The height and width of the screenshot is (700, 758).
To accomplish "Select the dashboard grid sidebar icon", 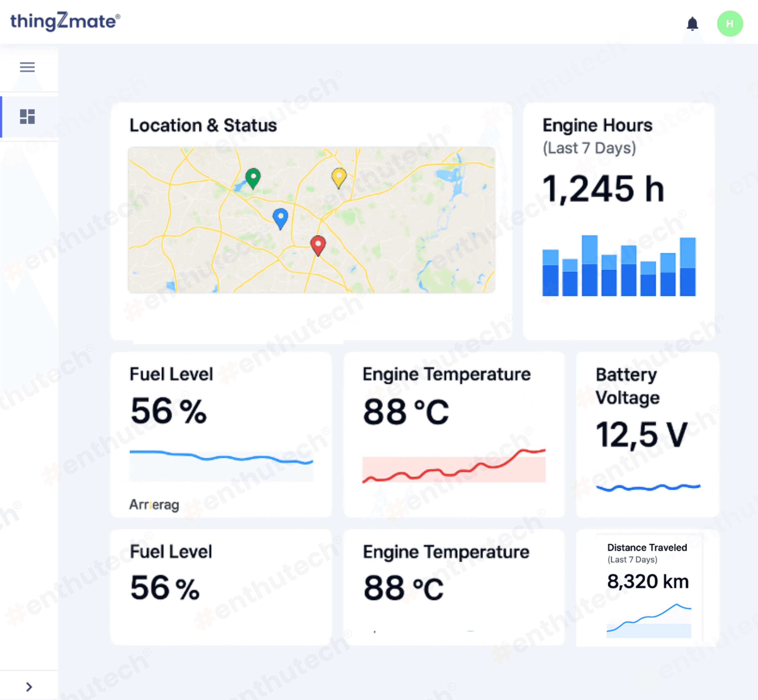I will (x=27, y=116).
